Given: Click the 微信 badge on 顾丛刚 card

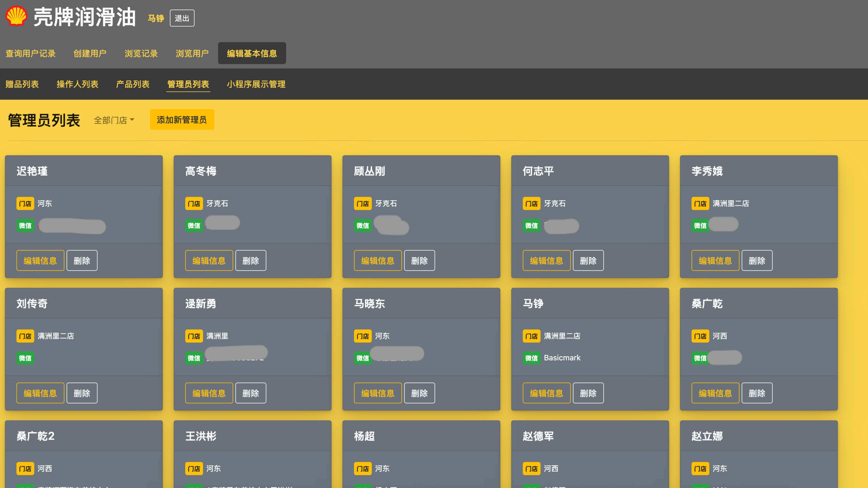Looking at the screenshot, I should click(x=363, y=225).
